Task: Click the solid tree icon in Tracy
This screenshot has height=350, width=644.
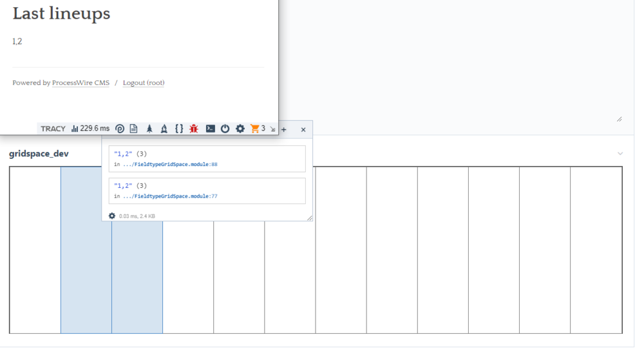Action: 149,129
